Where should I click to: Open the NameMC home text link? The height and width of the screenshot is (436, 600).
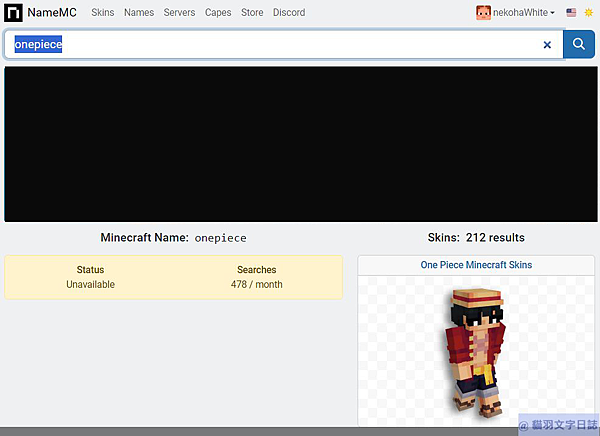[x=52, y=13]
